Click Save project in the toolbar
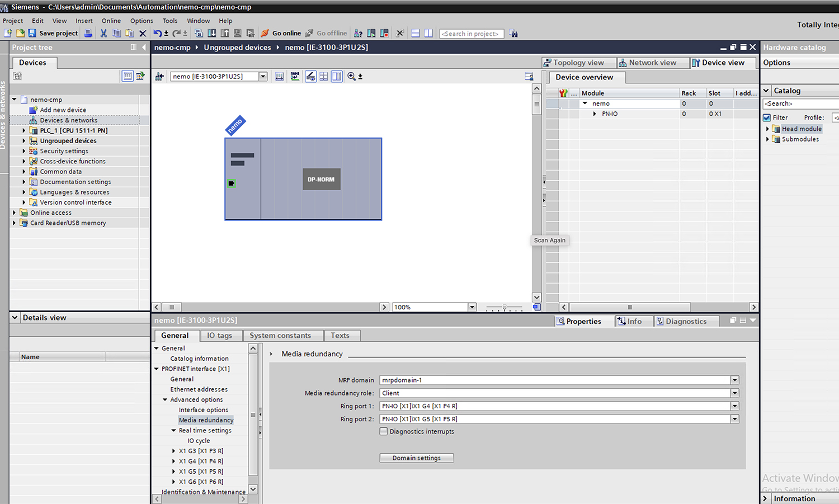 [53, 33]
